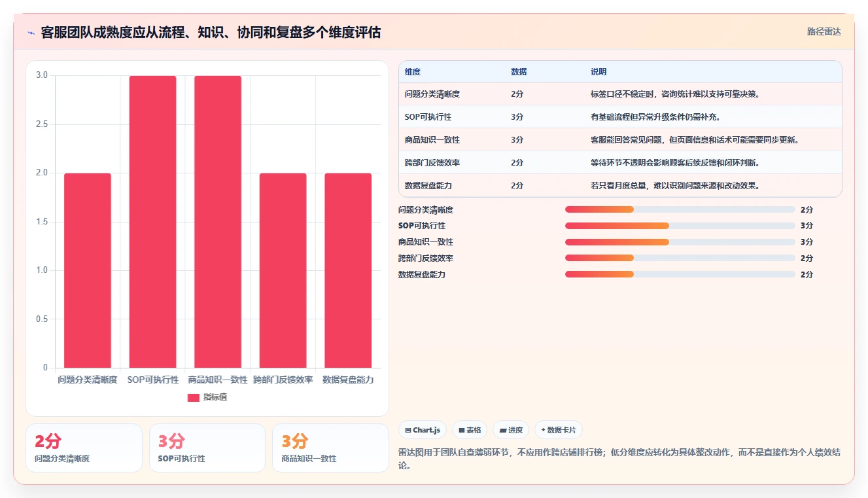Click the x-axis label 数据复盘能力

[x=348, y=380]
